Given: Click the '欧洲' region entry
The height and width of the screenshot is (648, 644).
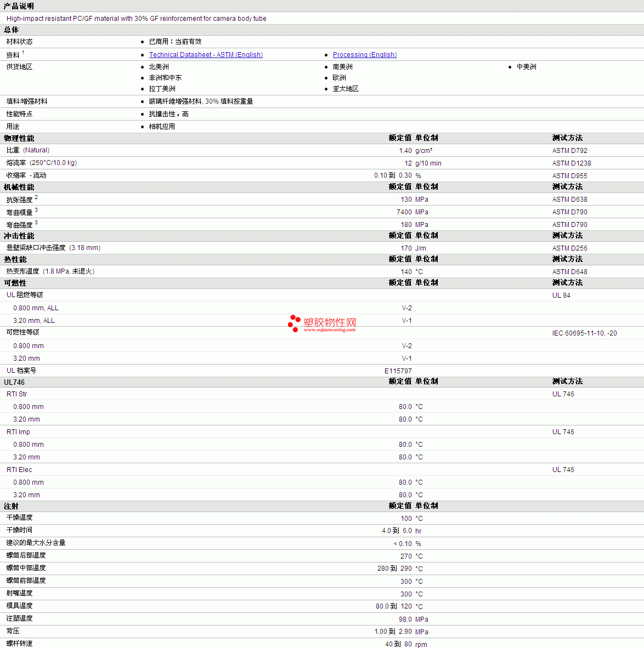Looking at the screenshot, I should coord(339,78).
